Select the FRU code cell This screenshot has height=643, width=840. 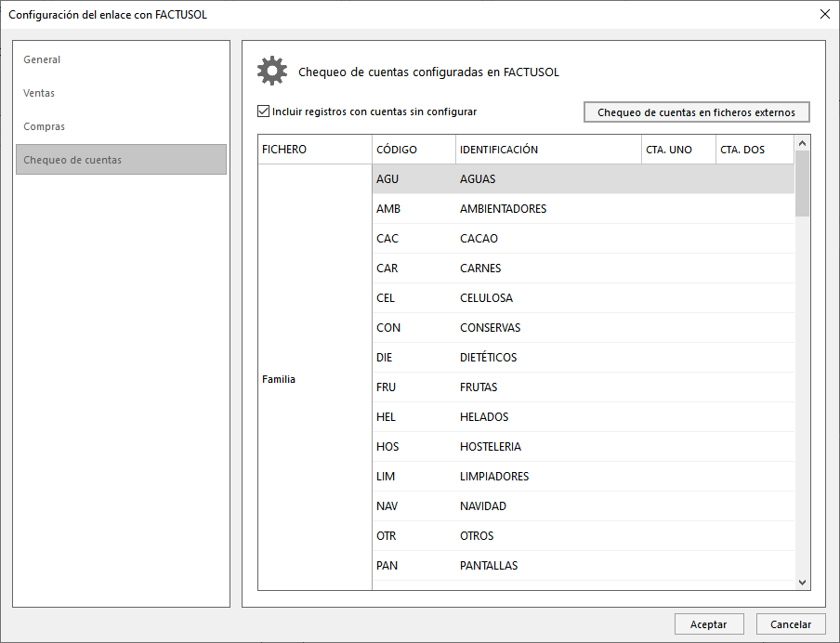[x=413, y=387]
